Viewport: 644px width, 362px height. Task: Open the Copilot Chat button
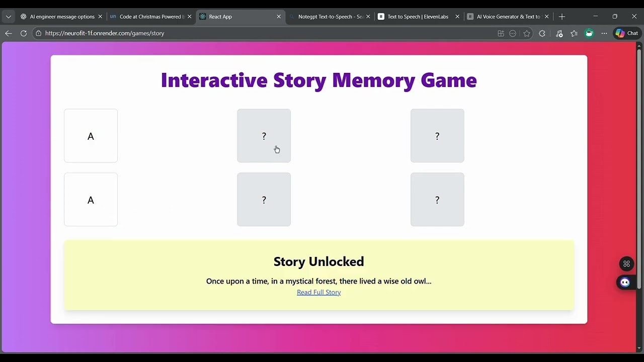626,33
